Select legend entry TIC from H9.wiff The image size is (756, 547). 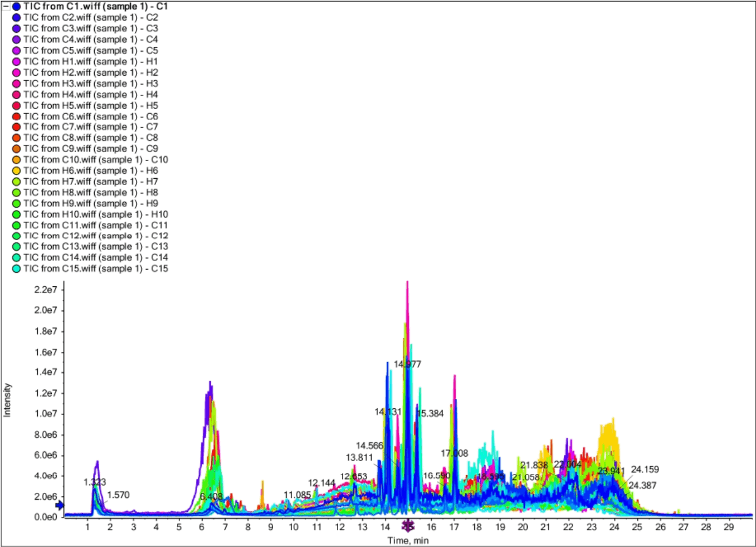pyautogui.click(x=91, y=203)
